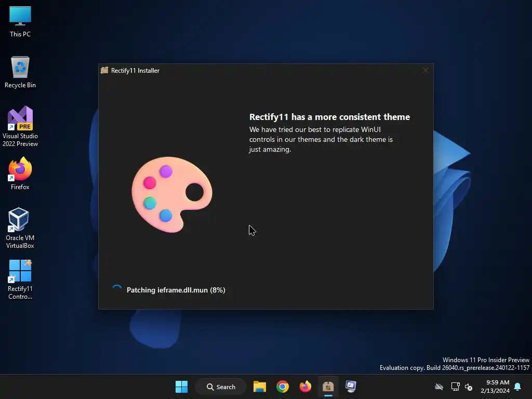Click heading 'Rectify11 has a more consistent theme'
This screenshot has width=532, height=399.
329,117
